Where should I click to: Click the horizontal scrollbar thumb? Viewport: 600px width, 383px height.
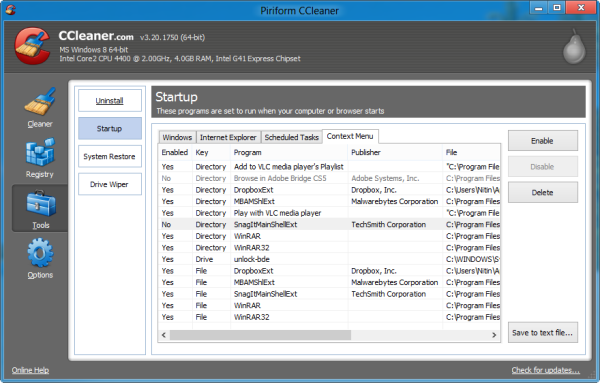click(x=260, y=335)
